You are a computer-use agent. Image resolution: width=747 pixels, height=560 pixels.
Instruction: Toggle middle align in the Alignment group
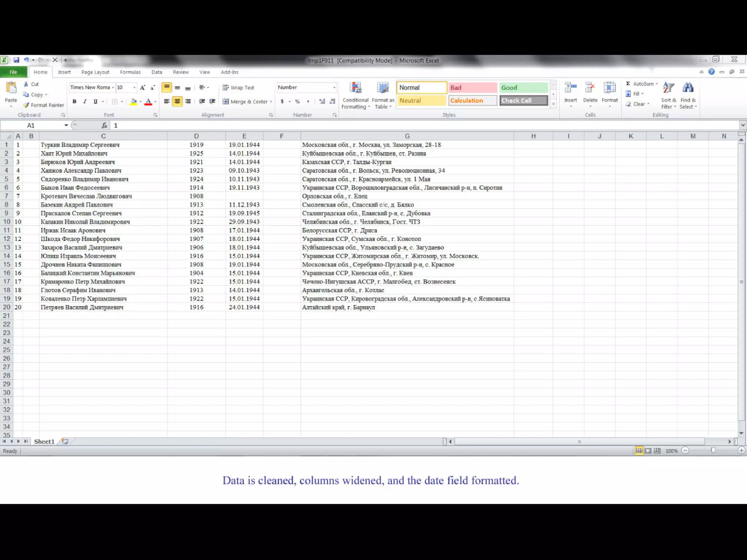177,87
